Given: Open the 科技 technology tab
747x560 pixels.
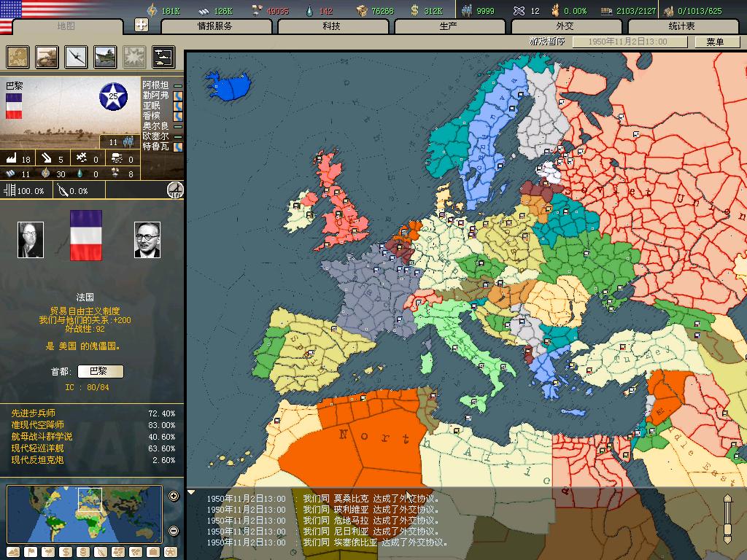Looking at the screenshot, I should click(332, 26).
